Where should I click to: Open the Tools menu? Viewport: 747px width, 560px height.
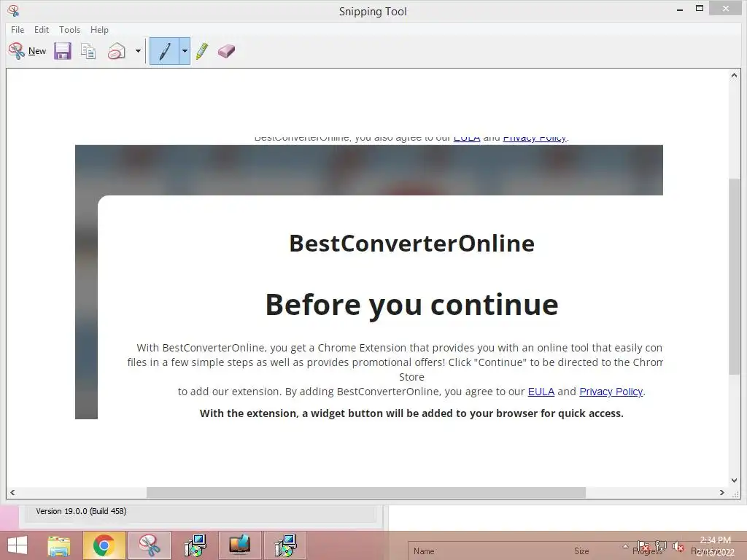point(69,29)
